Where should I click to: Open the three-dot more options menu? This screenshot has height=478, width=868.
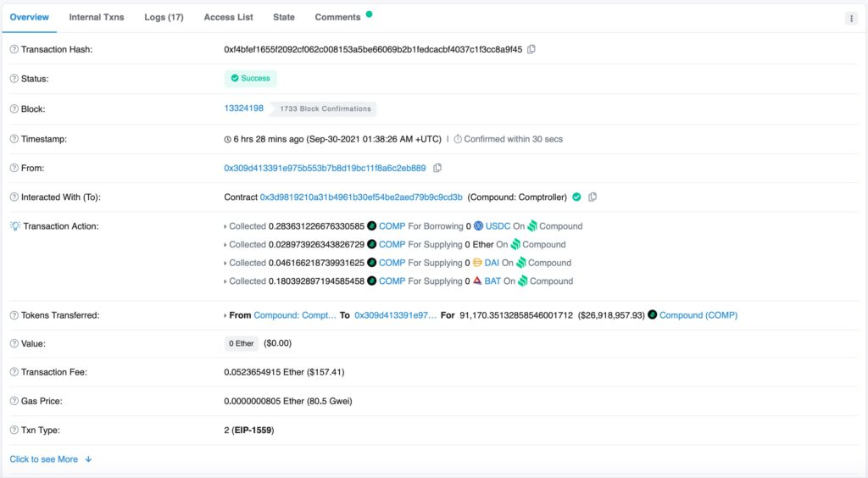pos(851,19)
